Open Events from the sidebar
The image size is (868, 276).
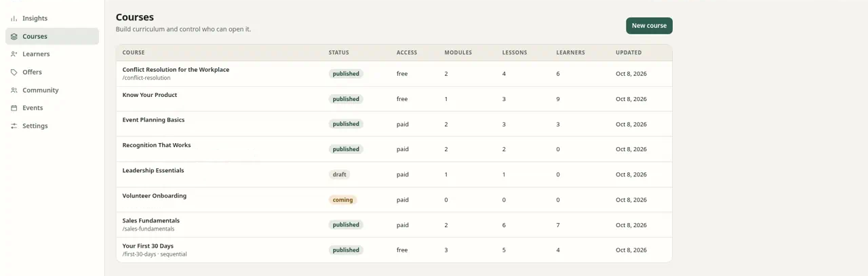52,108
